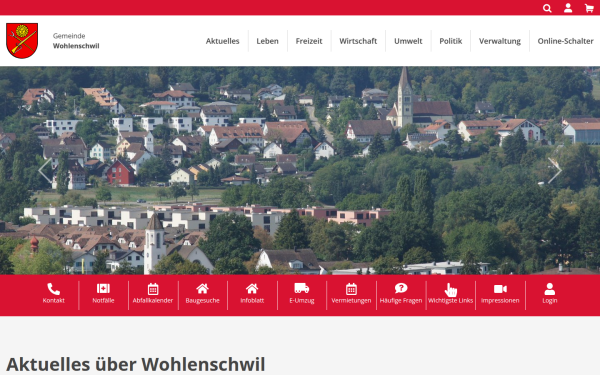
Task: Open the Wirtschaft menu
Action: point(358,41)
